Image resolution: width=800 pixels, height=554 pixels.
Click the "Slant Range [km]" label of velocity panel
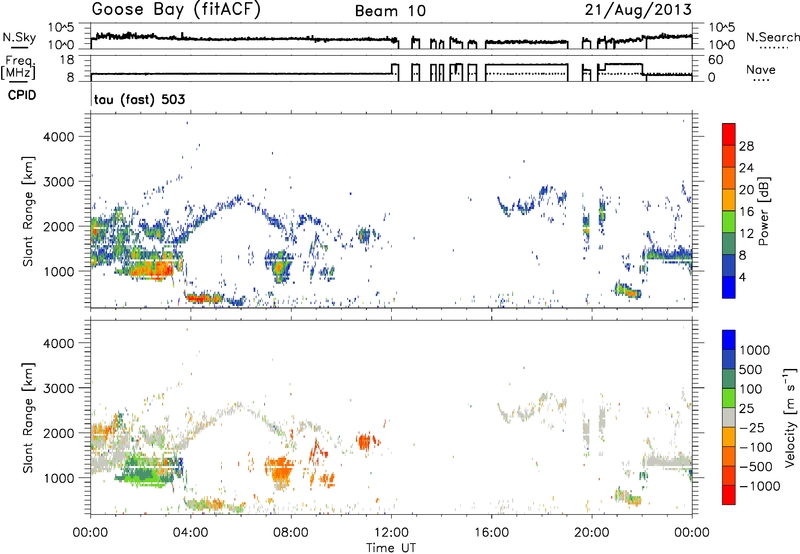[28, 418]
